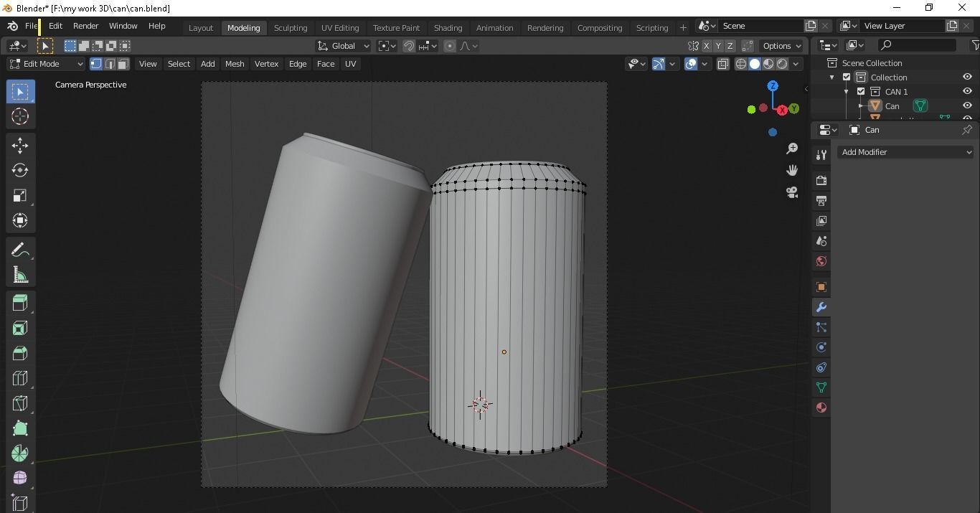
Task: Switch to rendered viewport shading
Action: [782, 64]
